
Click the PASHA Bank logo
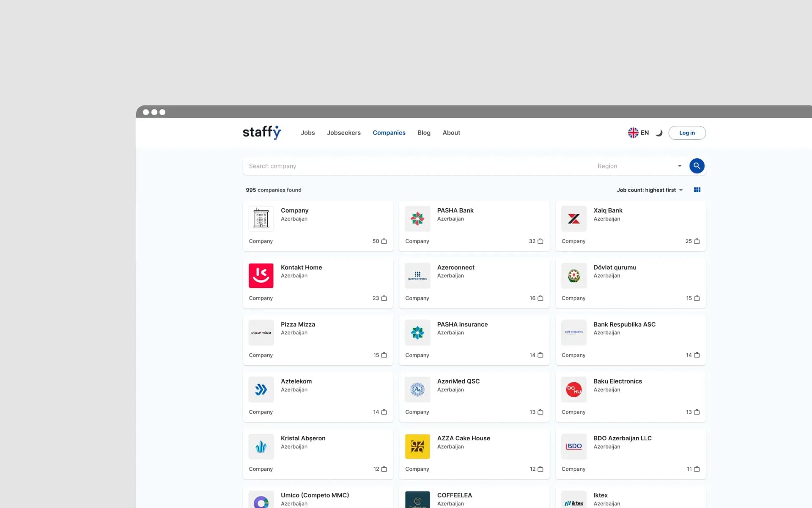pyautogui.click(x=417, y=218)
